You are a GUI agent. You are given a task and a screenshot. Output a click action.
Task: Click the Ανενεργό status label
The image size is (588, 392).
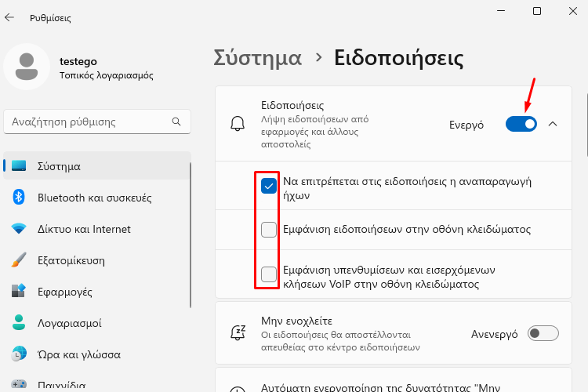(494, 334)
